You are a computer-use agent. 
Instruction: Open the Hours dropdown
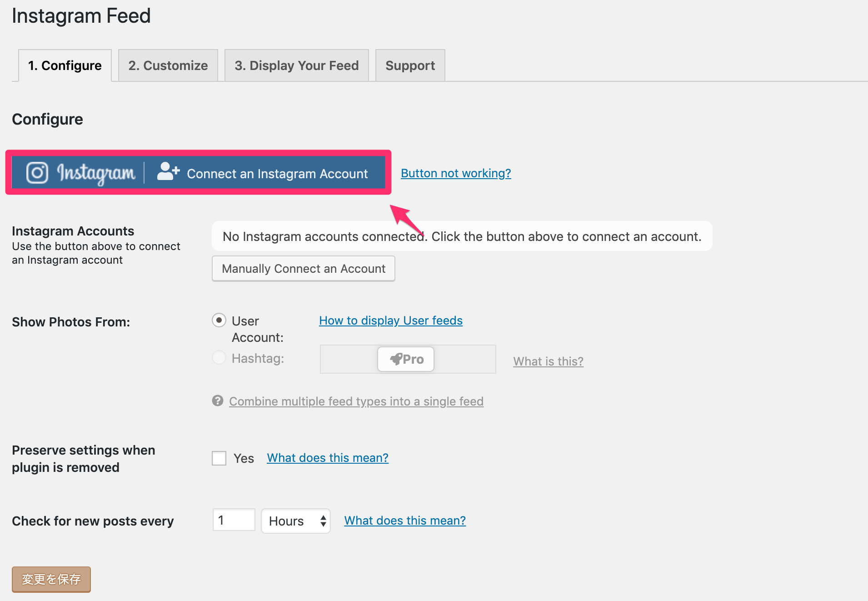pos(296,521)
